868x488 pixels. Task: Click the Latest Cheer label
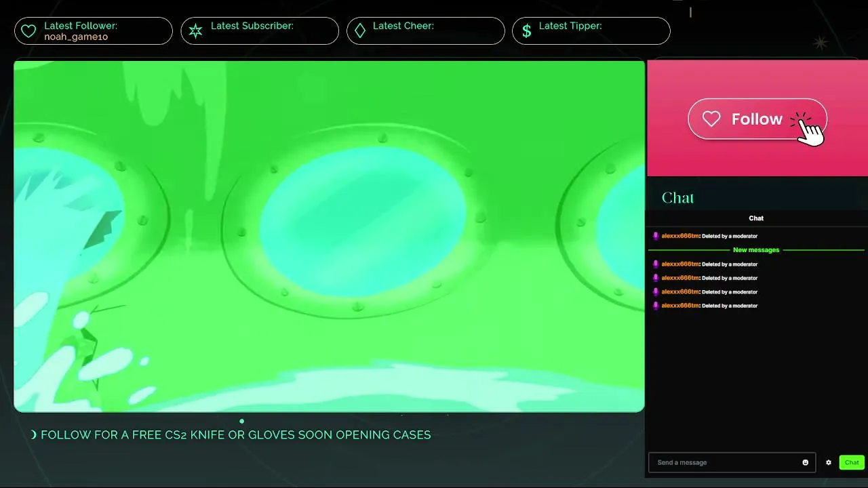[x=403, y=26]
